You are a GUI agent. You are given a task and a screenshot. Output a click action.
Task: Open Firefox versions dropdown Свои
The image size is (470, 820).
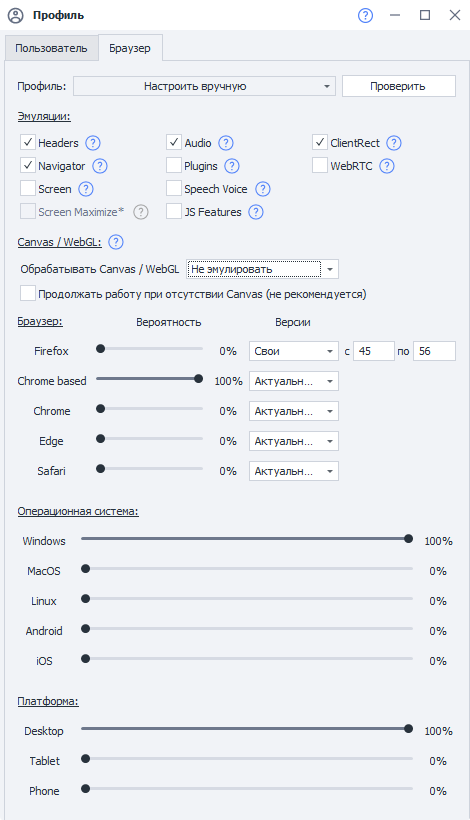click(294, 351)
